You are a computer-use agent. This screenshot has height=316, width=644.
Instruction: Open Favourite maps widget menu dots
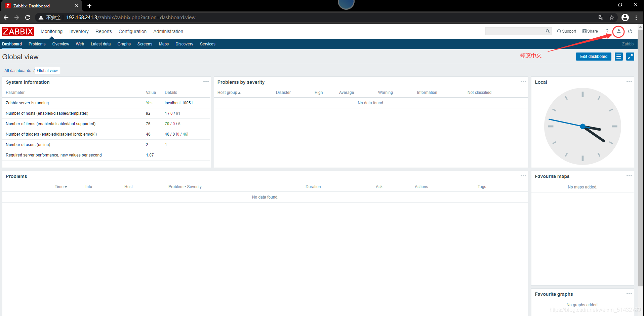point(629,176)
